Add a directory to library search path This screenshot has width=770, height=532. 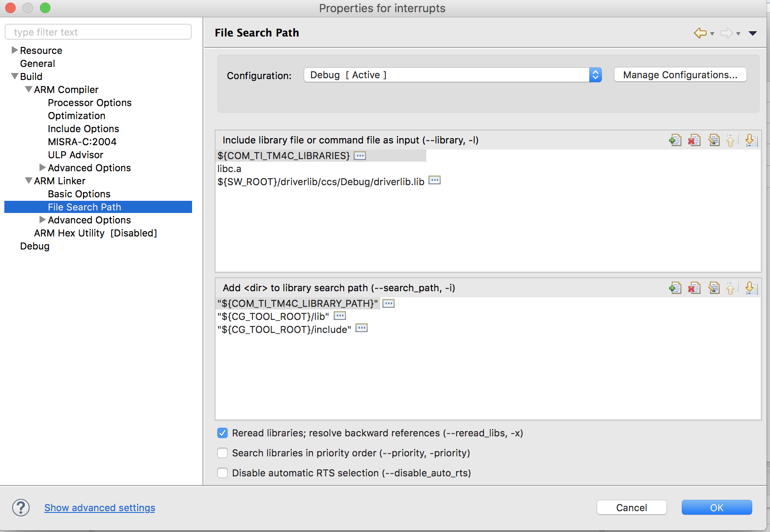[x=675, y=288]
